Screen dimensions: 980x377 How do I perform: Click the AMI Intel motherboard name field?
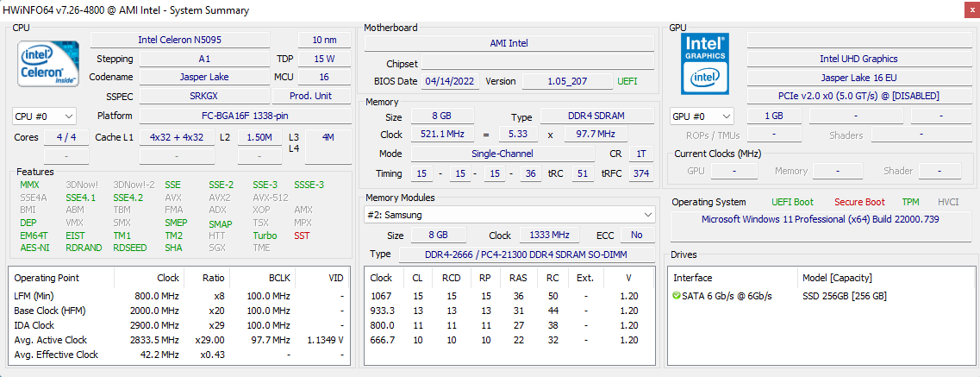pos(509,44)
